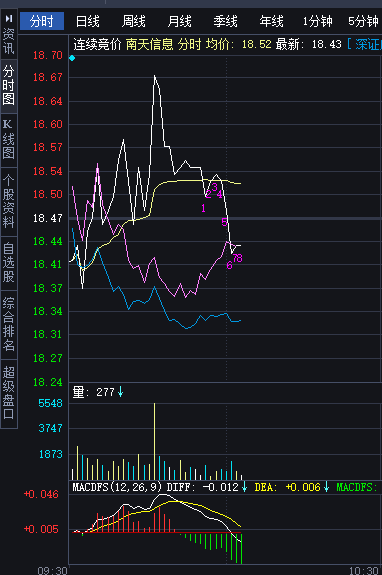The height and width of the screenshot is (575, 382).
Task: Open 自选股 watchlist in sidebar
Action: click(9, 263)
